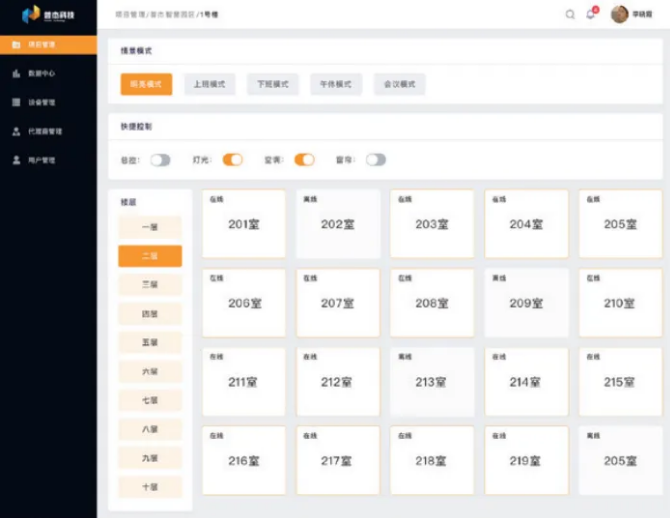Viewport: 670px width, 518px height.
Task: Click the 用户管理 user icon
Action: coord(16,160)
